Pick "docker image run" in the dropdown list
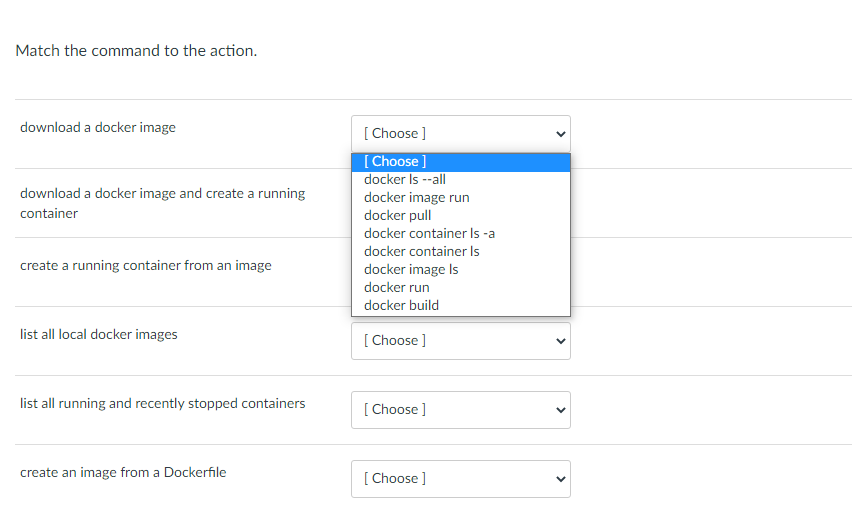Viewport: 866px width, 526px height. pos(417,197)
